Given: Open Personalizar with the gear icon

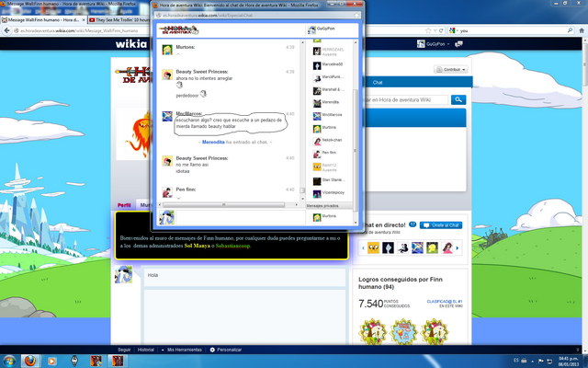Looking at the screenshot, I should [x=226, y=350].
